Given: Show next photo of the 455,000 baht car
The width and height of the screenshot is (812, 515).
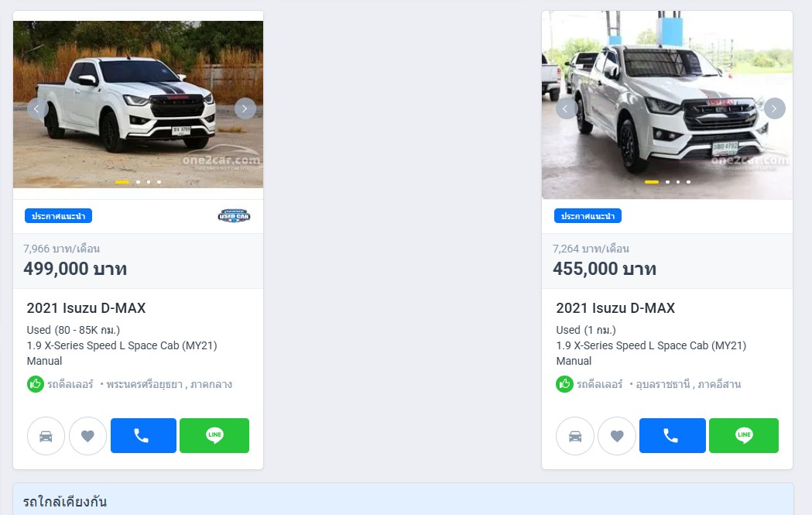Looking at the screenshot, I should coord(774,108).
